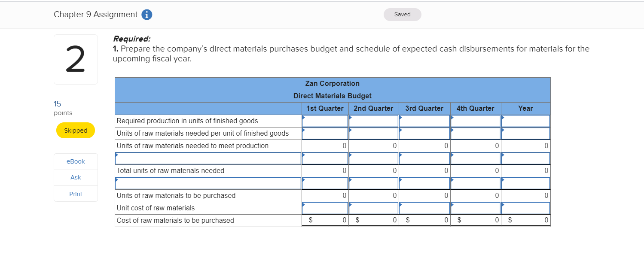This screenshot has height=258, width=644.
Task: Click the 2nd Quarter column header
Action: (373, 109)
